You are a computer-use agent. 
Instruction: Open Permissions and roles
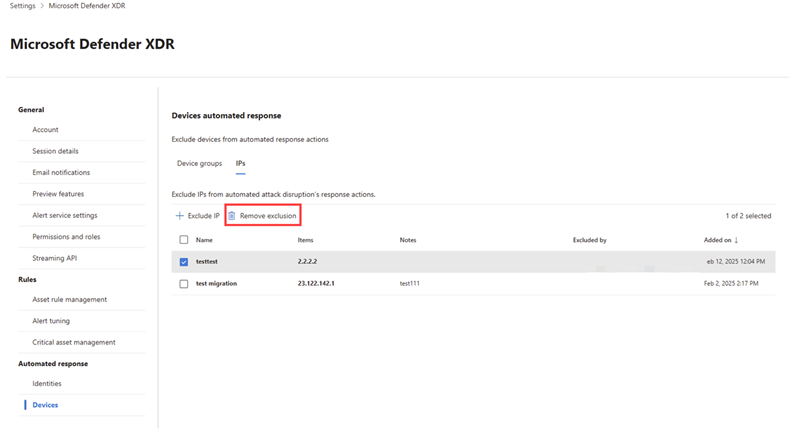[x=66, y=237]
